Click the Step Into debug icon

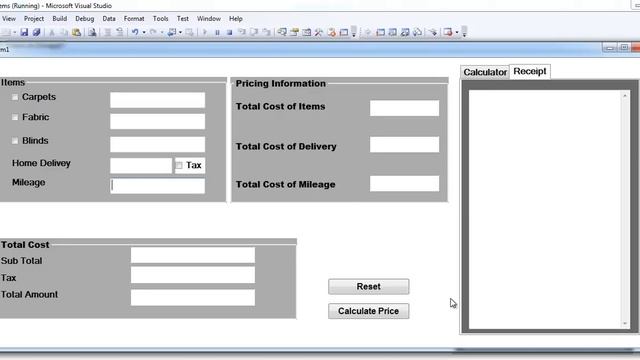pyautogui.click(x=242, y=32)
